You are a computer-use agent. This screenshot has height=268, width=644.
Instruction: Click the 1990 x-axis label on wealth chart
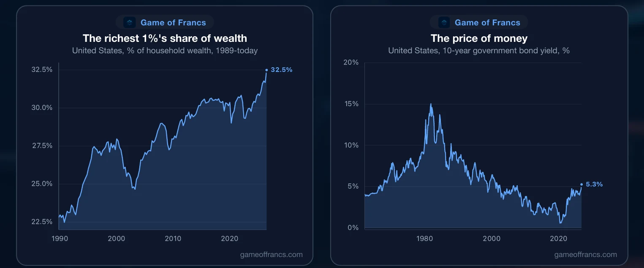[60, 239]
